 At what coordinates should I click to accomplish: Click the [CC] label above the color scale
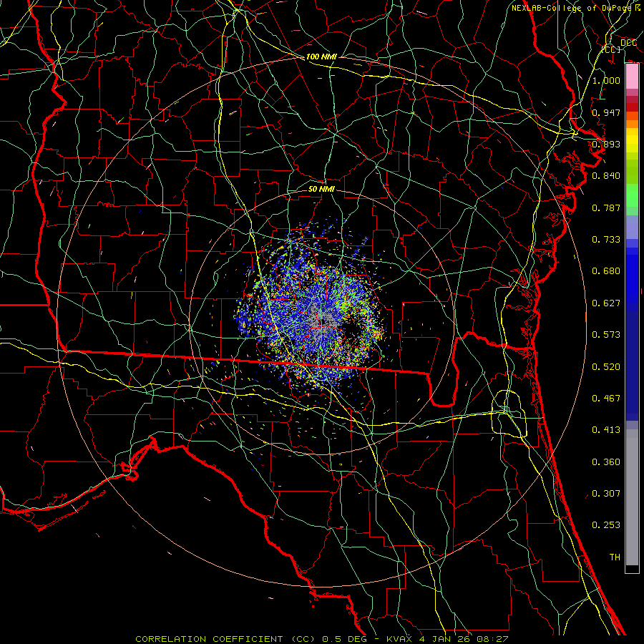tap(611, 49)
